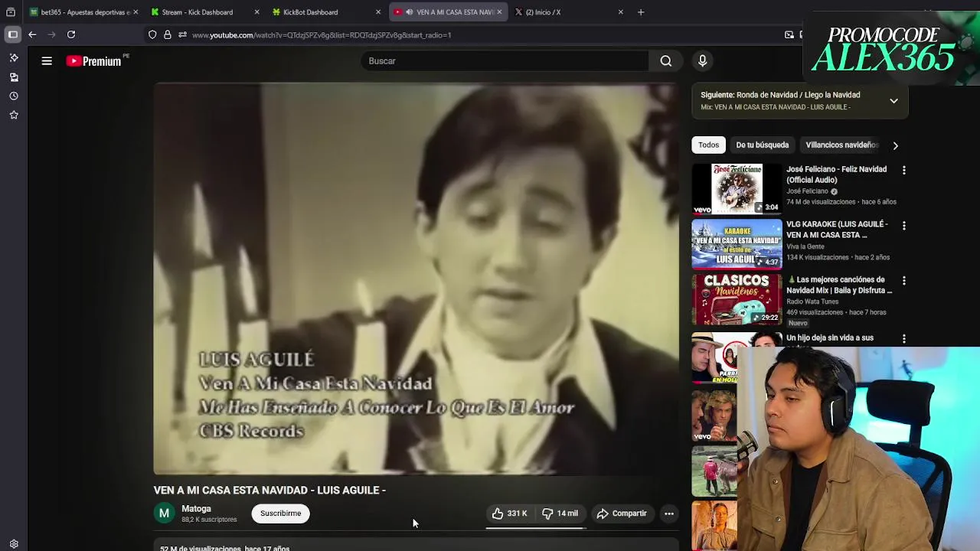980x551 pixels.
Task: Open VLG Karaoke Luis Aguilé thumbnail
Action: [x=737, y=244]
